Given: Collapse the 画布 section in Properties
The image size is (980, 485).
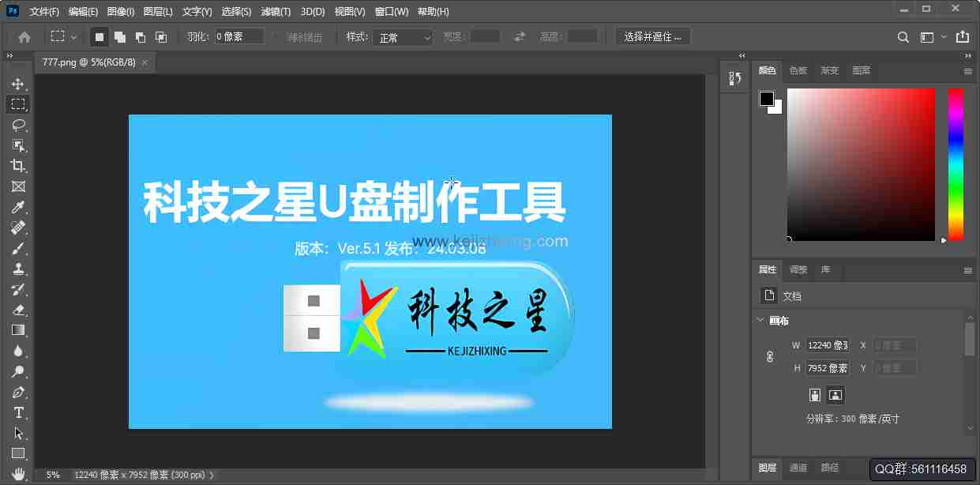Looking at the screenshot, I should [x=760, y=320].
